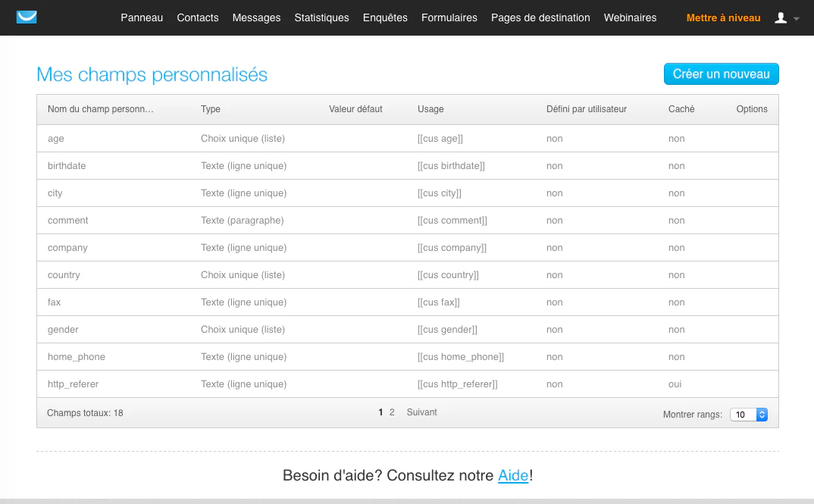Click the [[cus birthdate]] usage tag
Screen dimensions: 814x504
coord(451,165)
